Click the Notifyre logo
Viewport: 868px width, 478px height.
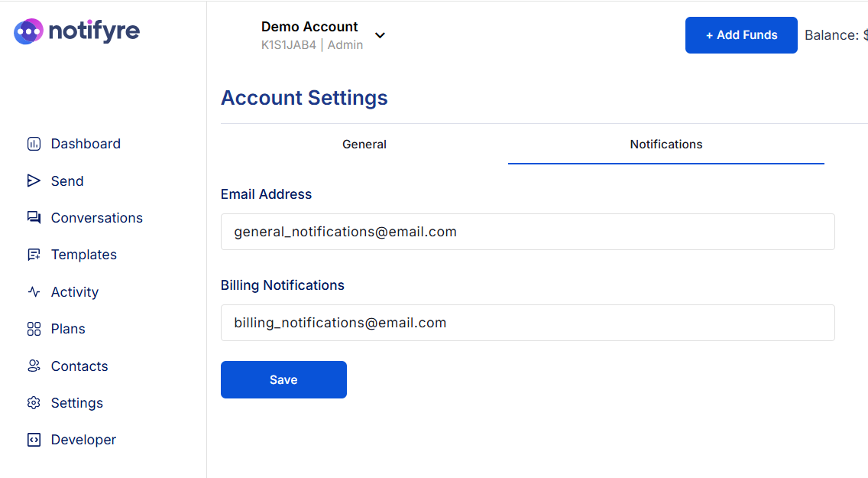click(x=76, y=31)
